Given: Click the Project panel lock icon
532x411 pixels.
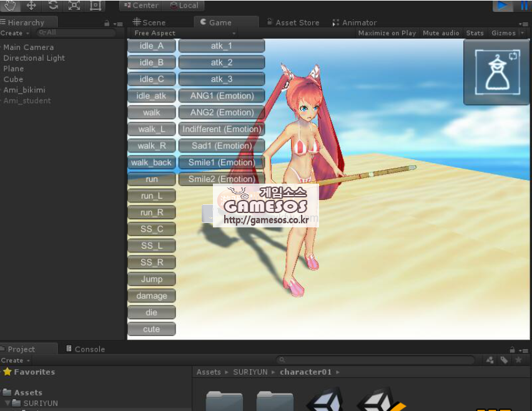Looking at the screenshot, I should pos(512,350).
